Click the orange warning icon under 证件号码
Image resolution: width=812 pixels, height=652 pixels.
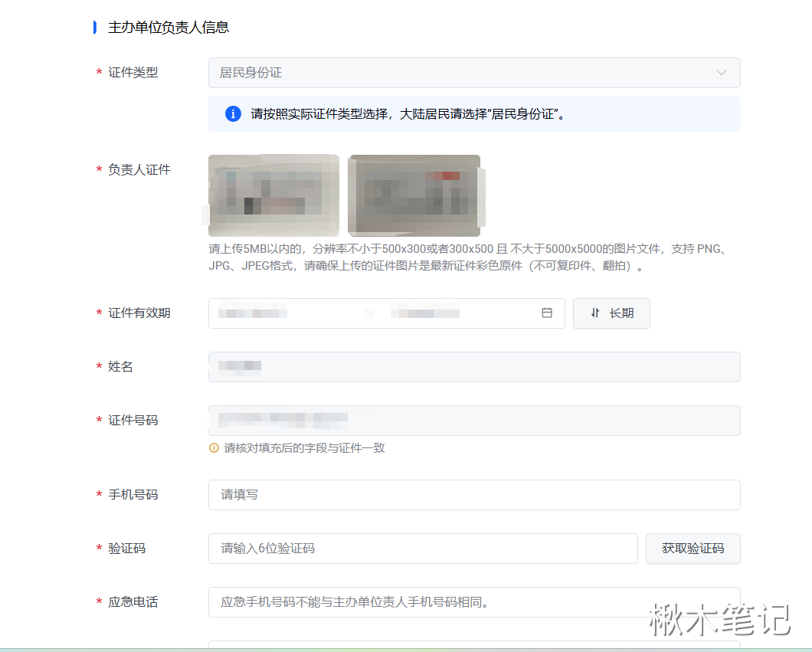point(214,448)
